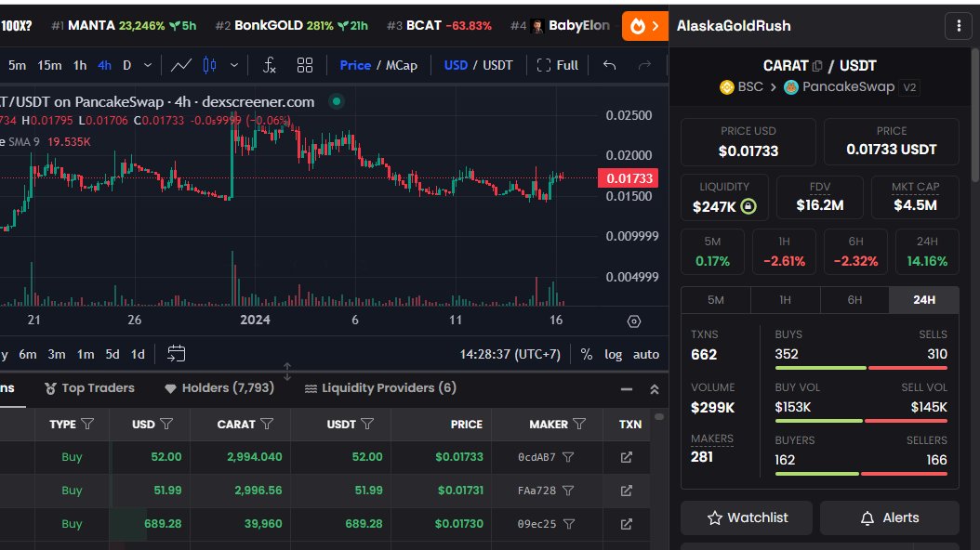The image size is (980, 550).
Task: Open trending token #2 BonkGOLD
Action: pyautogui.click(x=291, y=26)
